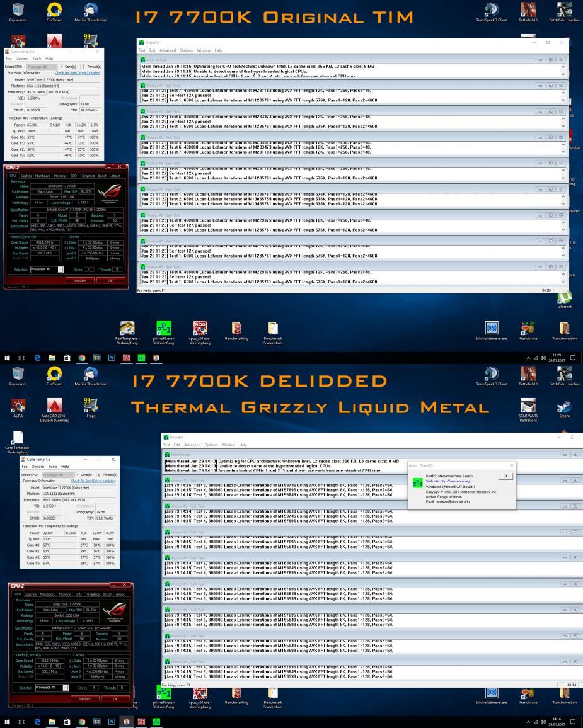This screenshot has width=583, height=728.
Task: Open Advanced menu in upper Prime95 window
Action: (168, 50)
